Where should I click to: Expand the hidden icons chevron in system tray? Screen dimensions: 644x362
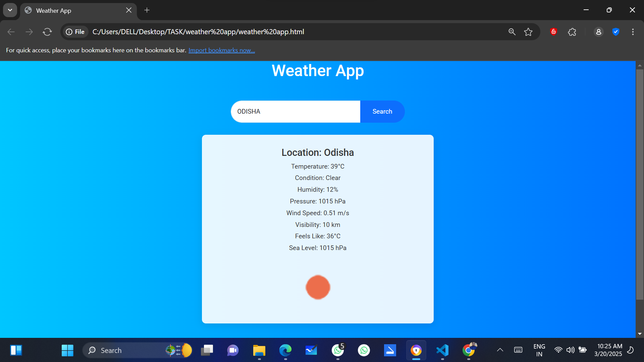(x=500, y=350)
